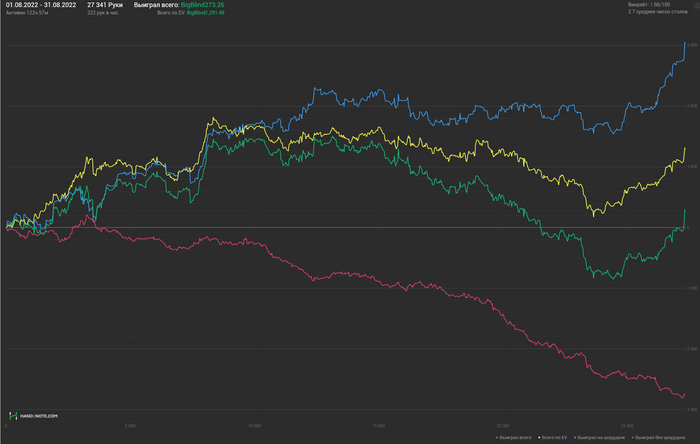Click the 10 000 x-axis label

[x=254, y=426]
